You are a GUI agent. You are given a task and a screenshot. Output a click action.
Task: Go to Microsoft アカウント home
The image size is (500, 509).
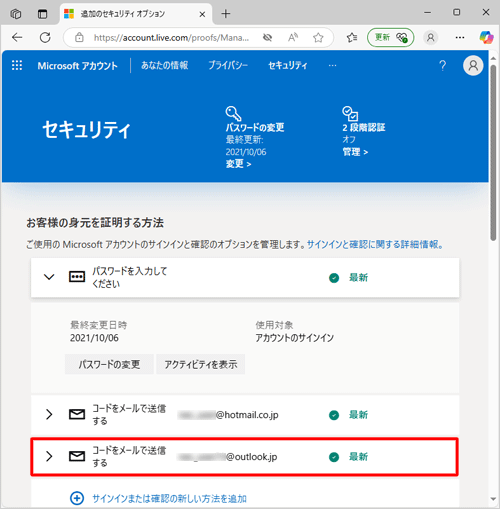pos(78,66)
